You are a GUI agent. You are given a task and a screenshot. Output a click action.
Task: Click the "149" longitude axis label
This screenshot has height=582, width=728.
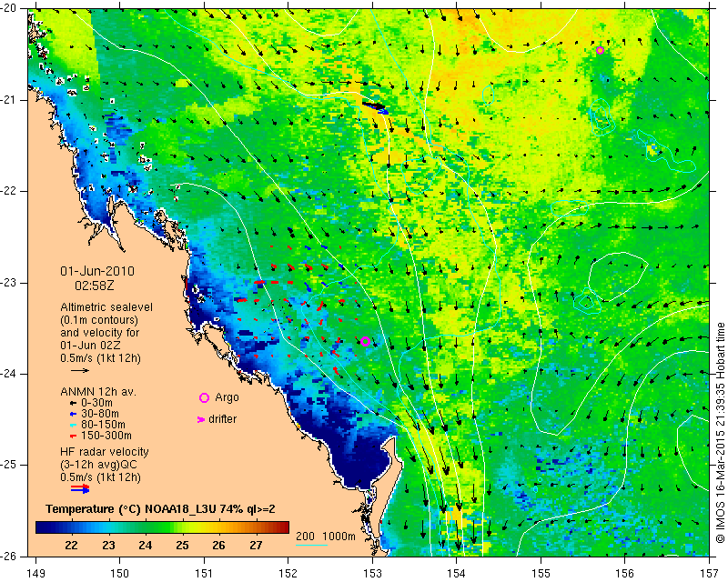35,574
